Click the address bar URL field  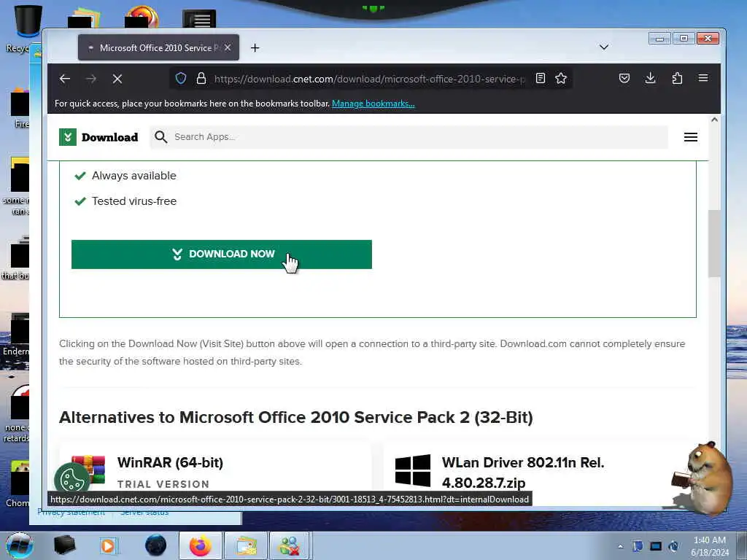369,79
